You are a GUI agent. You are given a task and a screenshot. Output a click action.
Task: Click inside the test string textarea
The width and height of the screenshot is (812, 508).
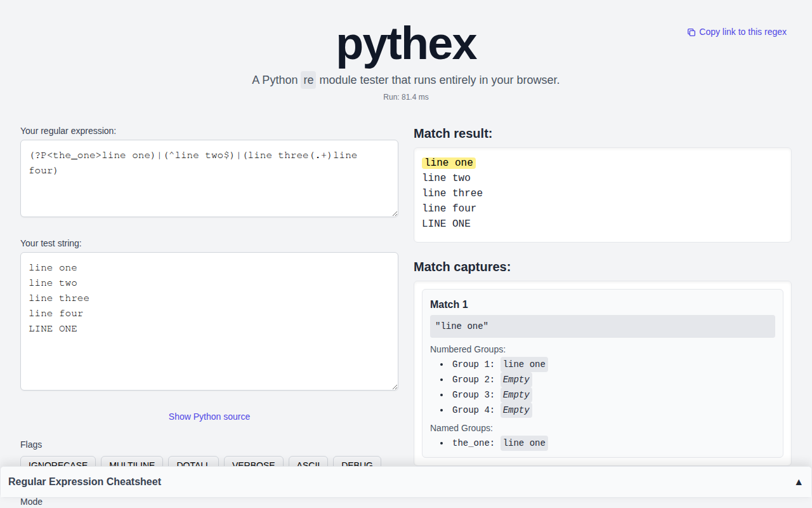pyautogui.click(x=209, y=321)
